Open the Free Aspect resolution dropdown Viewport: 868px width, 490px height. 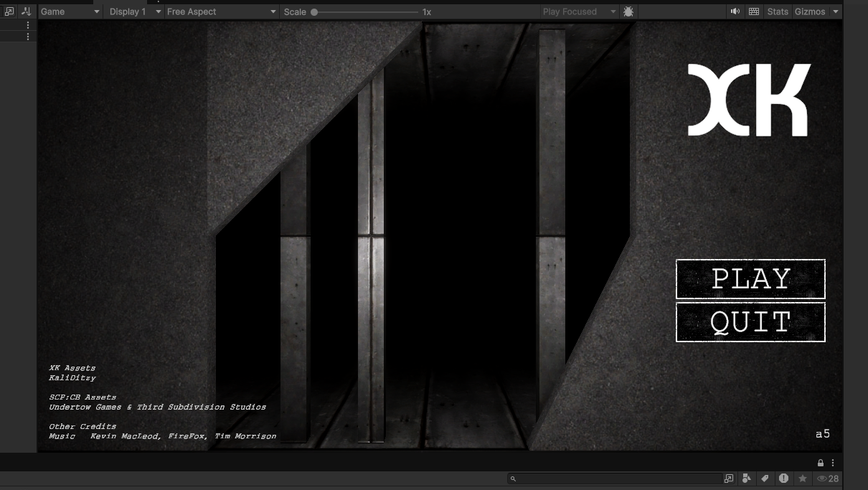point(221,11)
